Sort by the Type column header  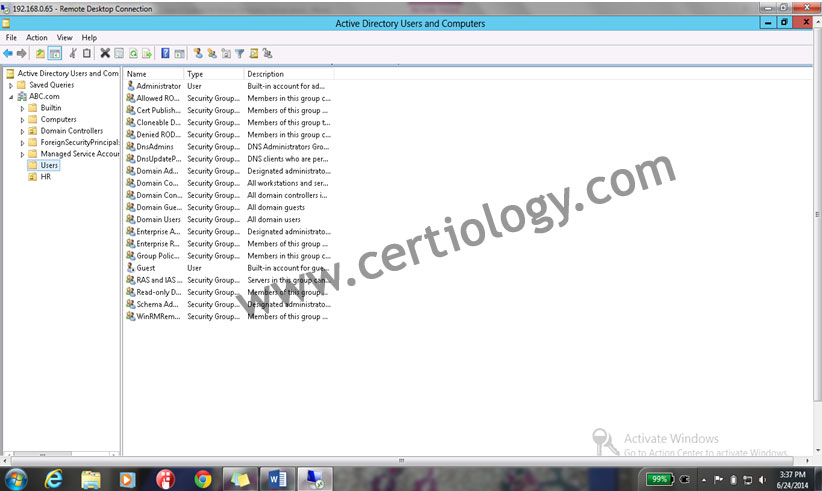(x=214, y=74)
